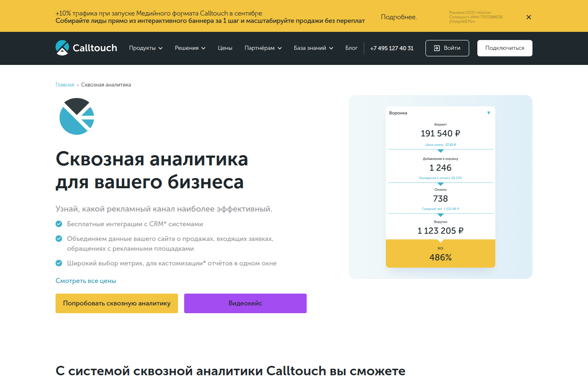Screen dimensions: 588x392
Task: Open the Цены page
Action: [225, 48]
